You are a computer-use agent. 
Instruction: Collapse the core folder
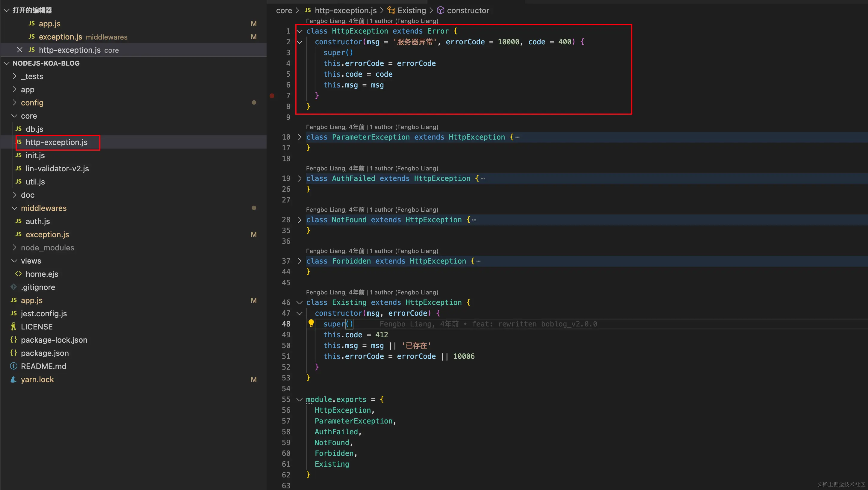point(14,116)
